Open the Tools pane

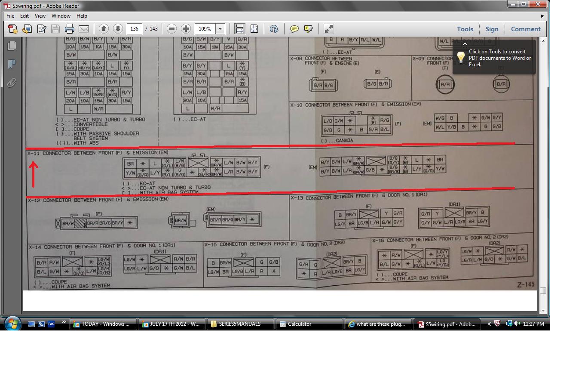coord(465,29)
